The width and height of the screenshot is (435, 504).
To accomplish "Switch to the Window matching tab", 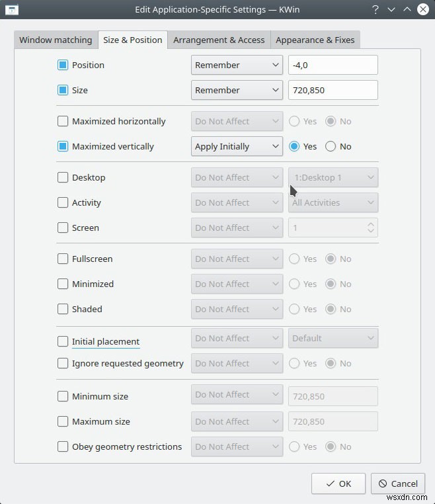I will coord(56,40).
